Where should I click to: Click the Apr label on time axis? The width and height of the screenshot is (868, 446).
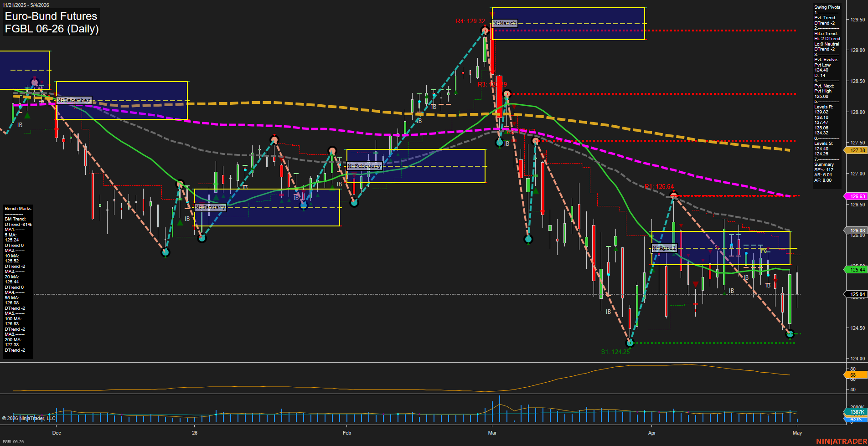pyautogui.click(x=652, y=433)
